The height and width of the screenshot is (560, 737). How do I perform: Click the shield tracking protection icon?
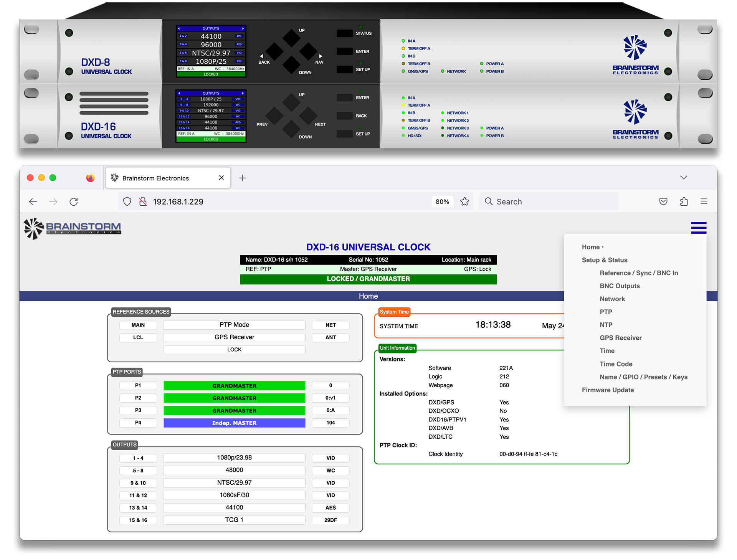tap(127, 202)
